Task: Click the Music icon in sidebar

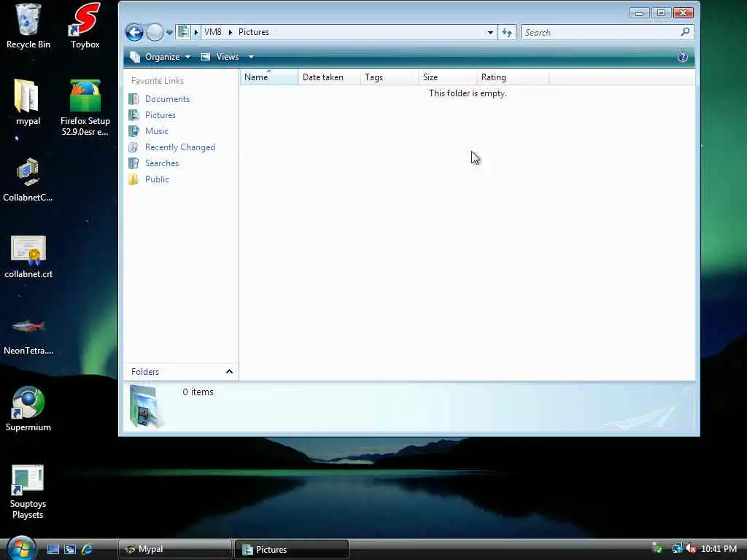Action: pos(134,131)
